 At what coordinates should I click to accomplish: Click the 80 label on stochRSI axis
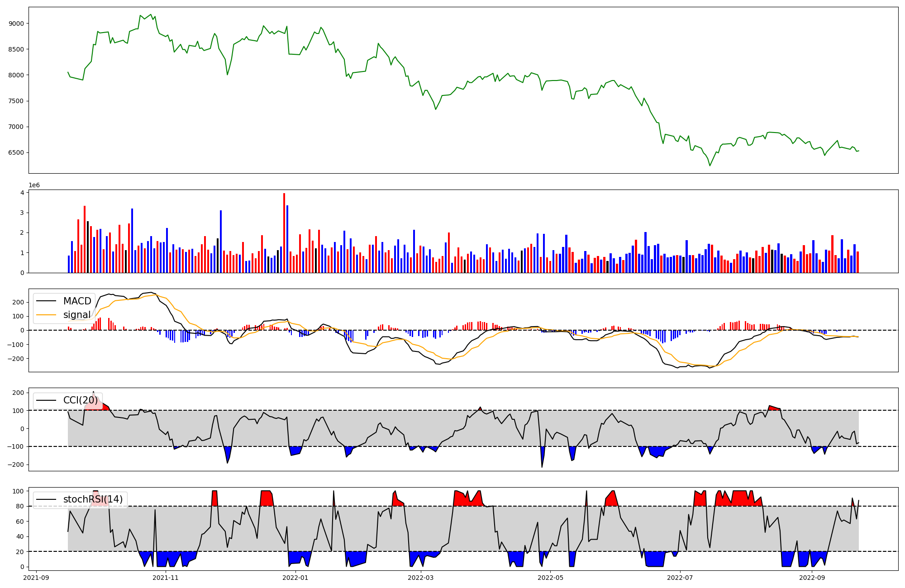20,507
